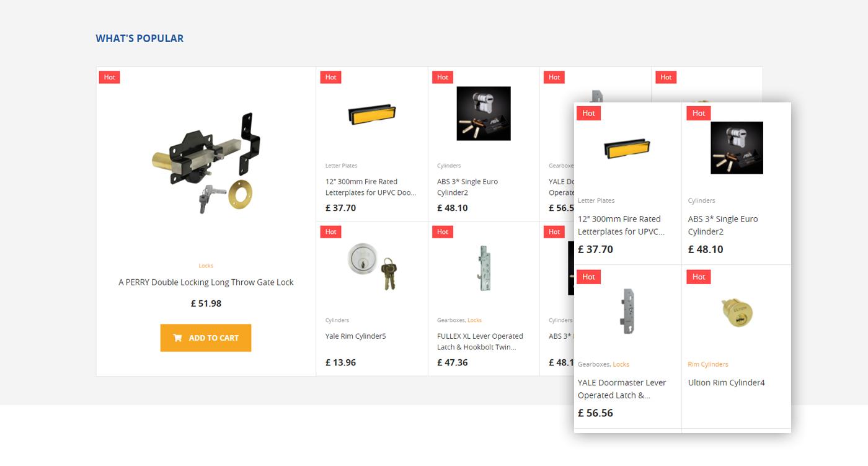Click the brass Ultion rim cylinder image
The image size is (868, 466).
click(x=737, y=312)
